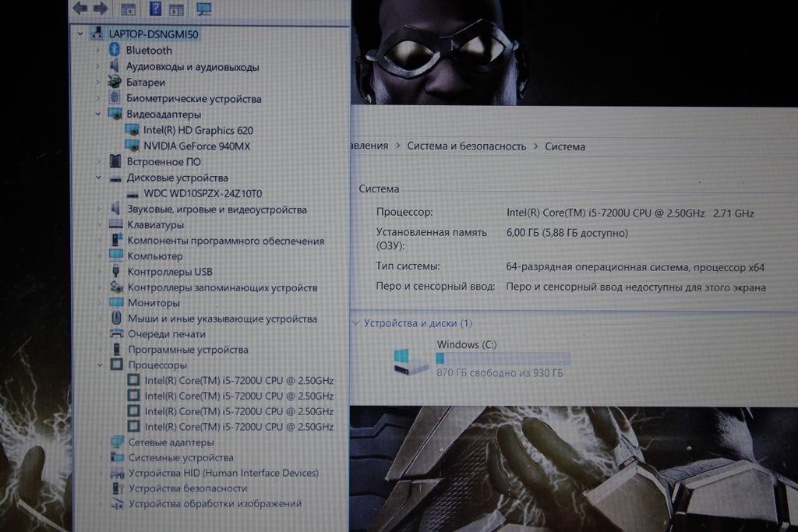This screenshot has width=798, height=532.
Task: Collapse the Процессоры category
Action: pos(99,365)
